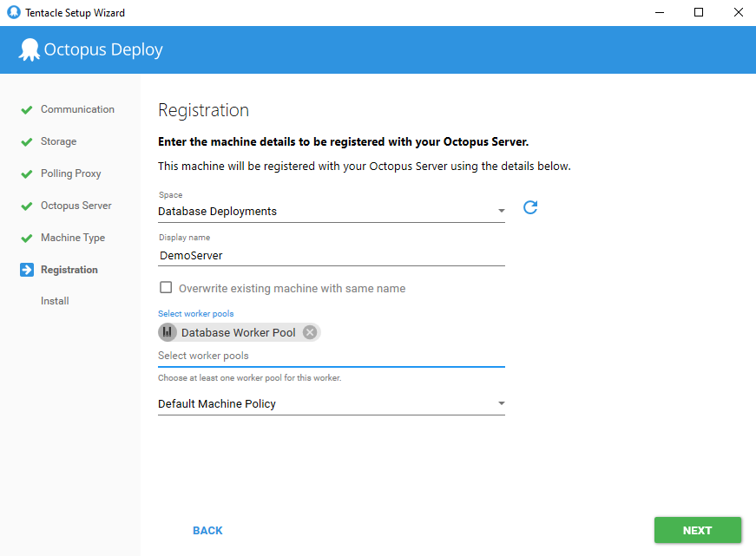Click the Communication step checkmark
This screenshot has width=756, height=556.
[x=24, y=109]
